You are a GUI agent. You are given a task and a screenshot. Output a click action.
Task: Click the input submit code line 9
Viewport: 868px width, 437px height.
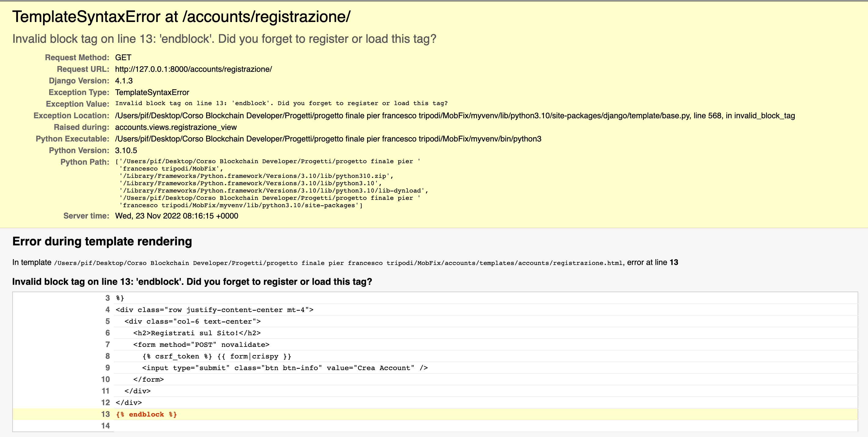tap(285, 368)
